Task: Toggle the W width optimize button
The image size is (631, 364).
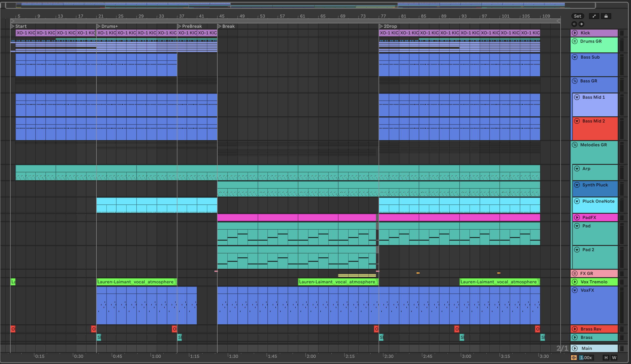Action: pyautogui.click(x=614, y=357)
